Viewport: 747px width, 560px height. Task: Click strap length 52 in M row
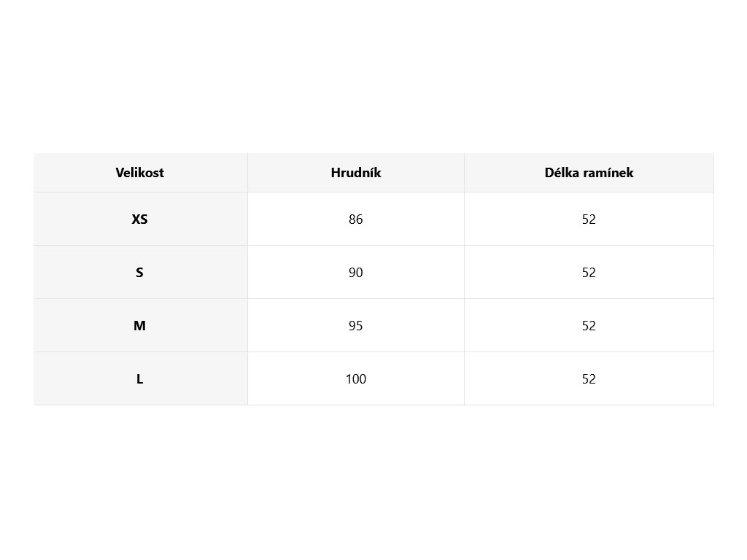pos(589,326)
